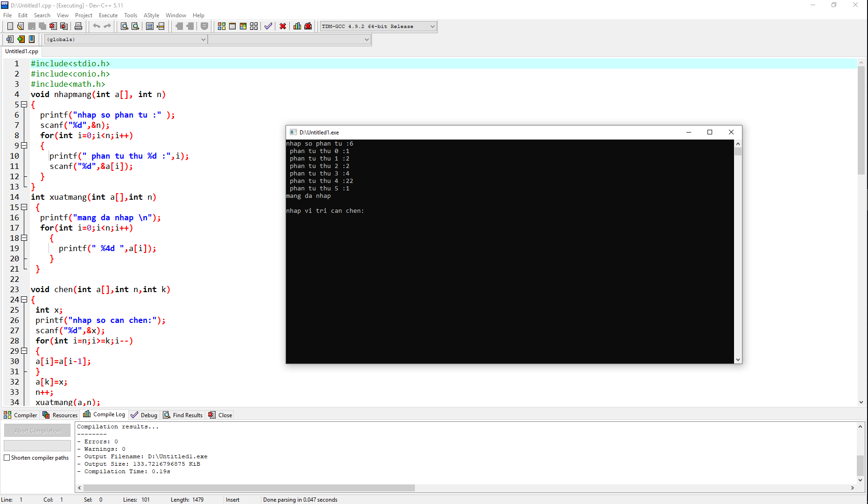Open the empty function list dropdown
The height and width of the screenshot is (504, 868).
pos(289,40)
